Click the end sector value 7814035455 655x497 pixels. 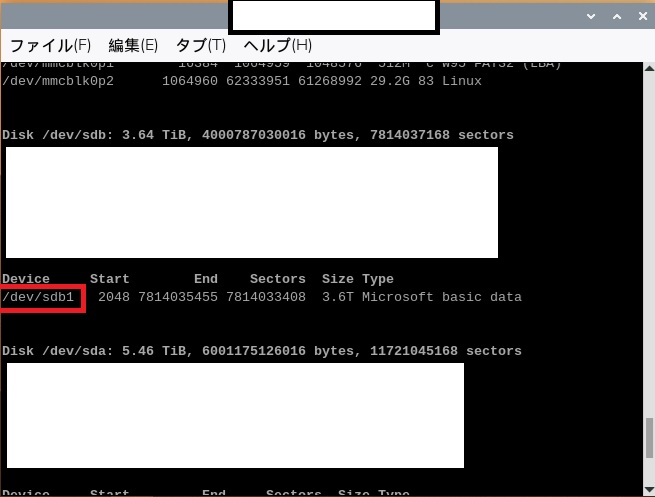pos(178,298)
